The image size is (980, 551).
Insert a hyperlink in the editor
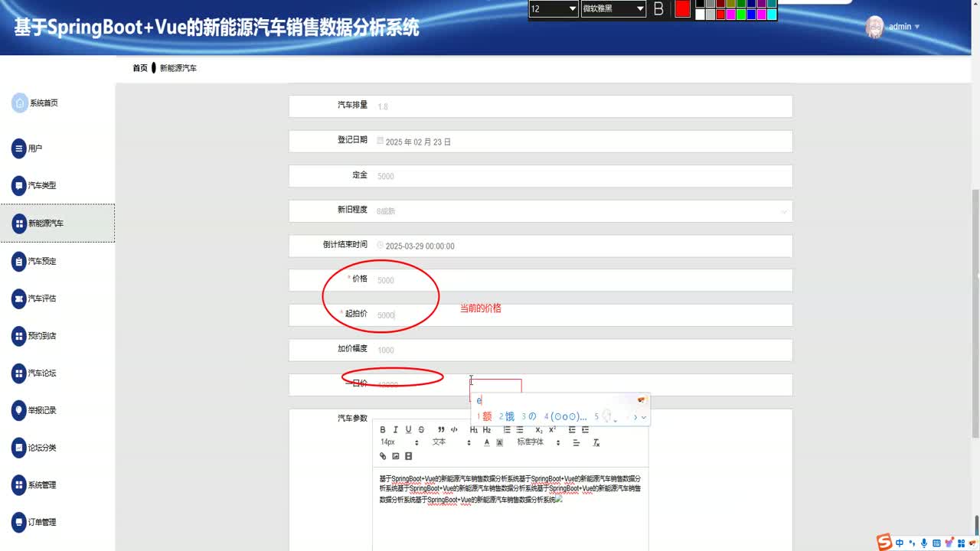(x=383, y=456)
